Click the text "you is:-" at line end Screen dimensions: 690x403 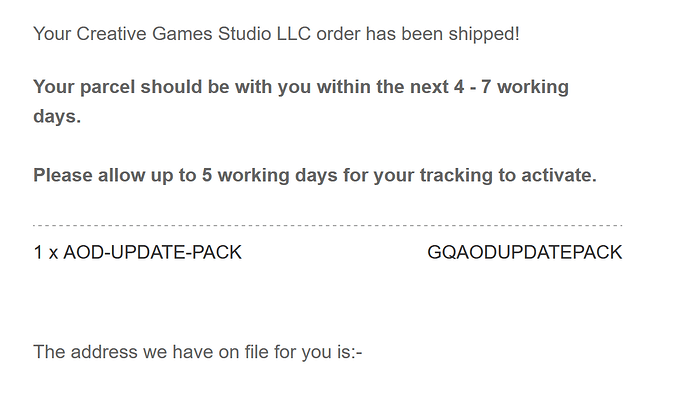click(x=332, y=352)
